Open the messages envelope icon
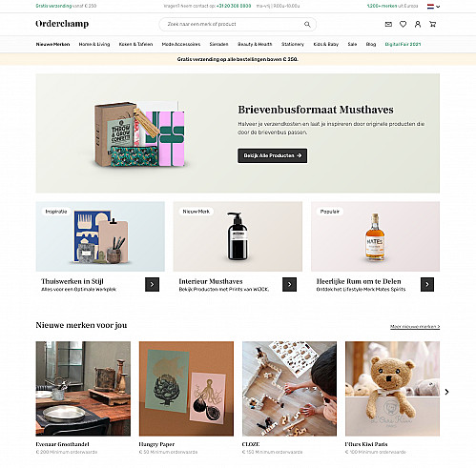 pyautogui.click(x=388, y=24)
